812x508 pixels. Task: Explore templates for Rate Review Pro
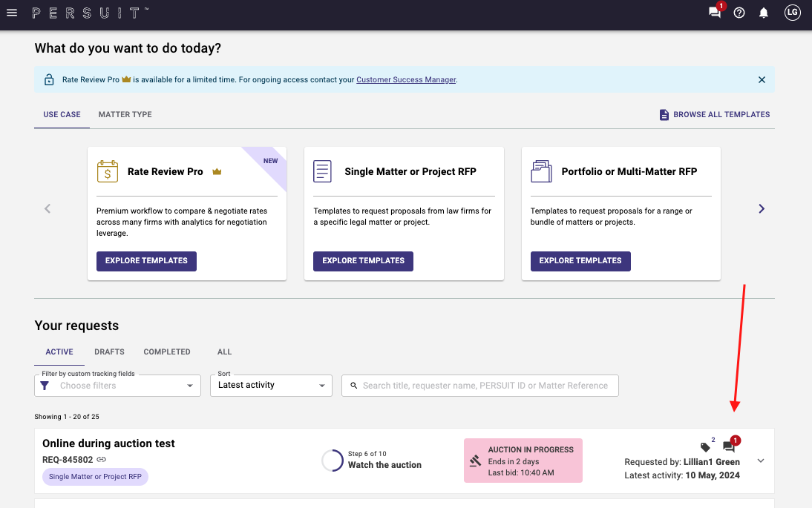point(146,261)
